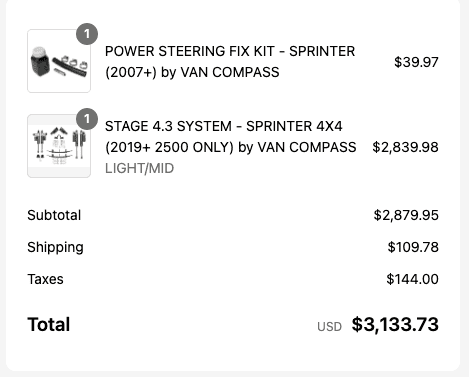Click the Shipping label

55,247
